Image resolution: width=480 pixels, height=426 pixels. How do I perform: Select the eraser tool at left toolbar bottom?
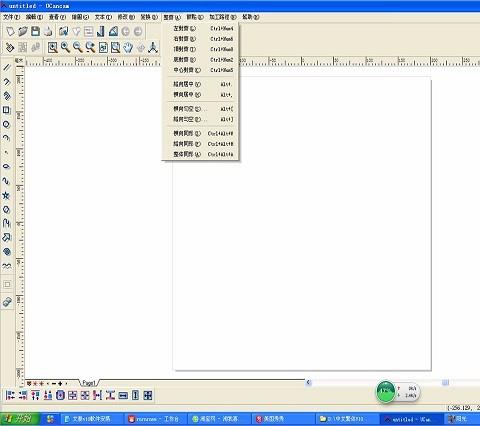point(7,302)
